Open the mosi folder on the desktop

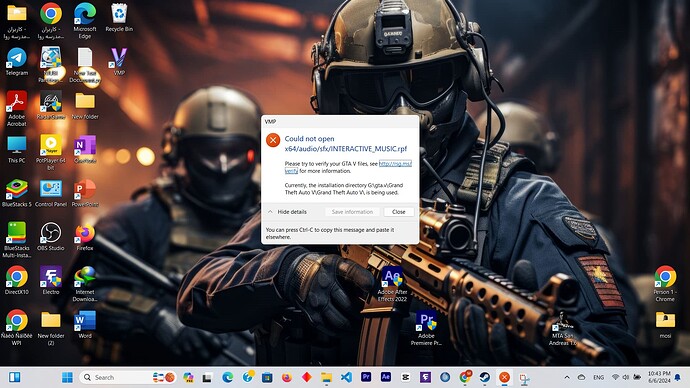665,325
